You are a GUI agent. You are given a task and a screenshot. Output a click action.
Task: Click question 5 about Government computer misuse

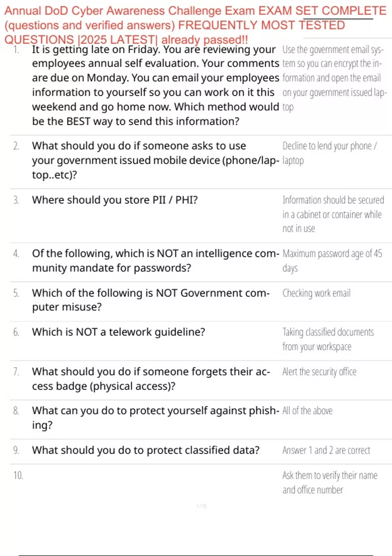pos(151,300)
